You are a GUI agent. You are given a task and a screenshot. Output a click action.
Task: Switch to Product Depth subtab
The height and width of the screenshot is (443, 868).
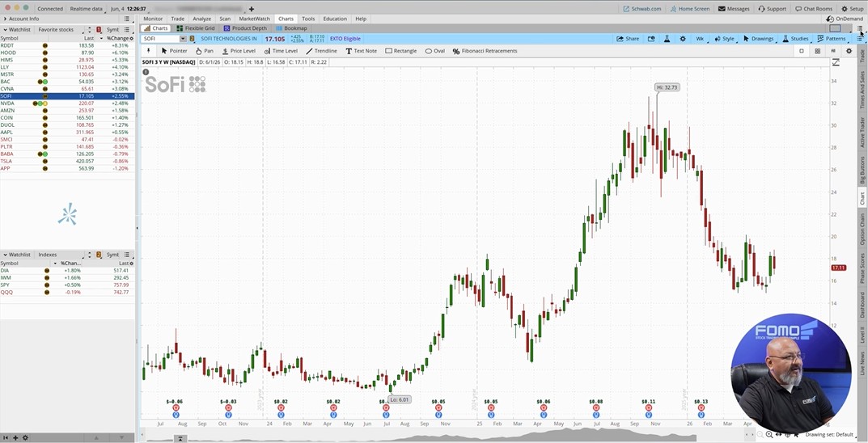(245, 28)
